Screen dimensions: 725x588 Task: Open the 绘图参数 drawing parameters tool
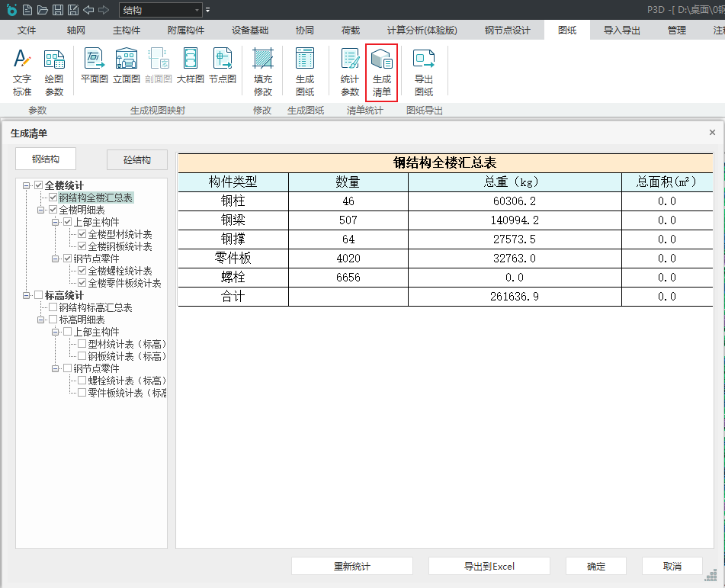54,72
